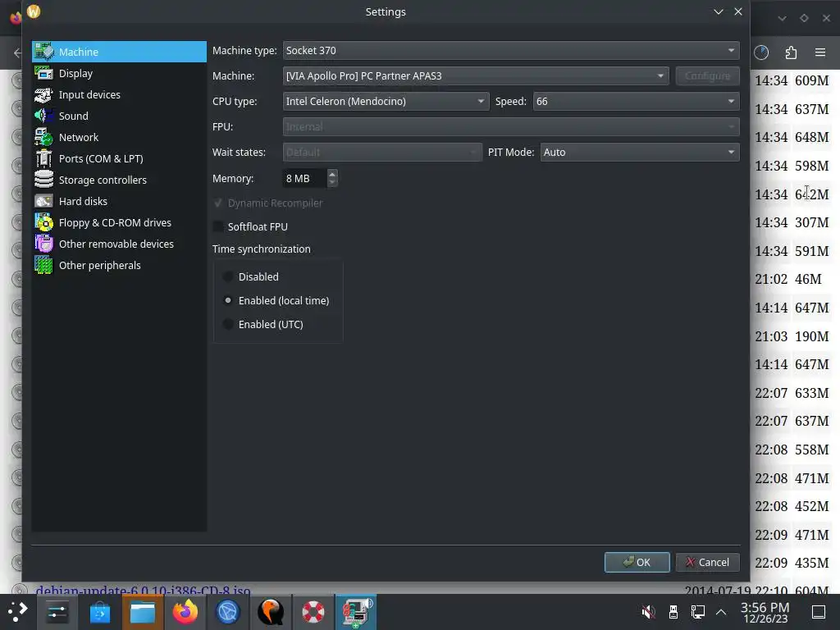This screenshot has width=840, height=630.
Task: Select Enabled (UTC) time synchronization
Action: click(228, 324)
